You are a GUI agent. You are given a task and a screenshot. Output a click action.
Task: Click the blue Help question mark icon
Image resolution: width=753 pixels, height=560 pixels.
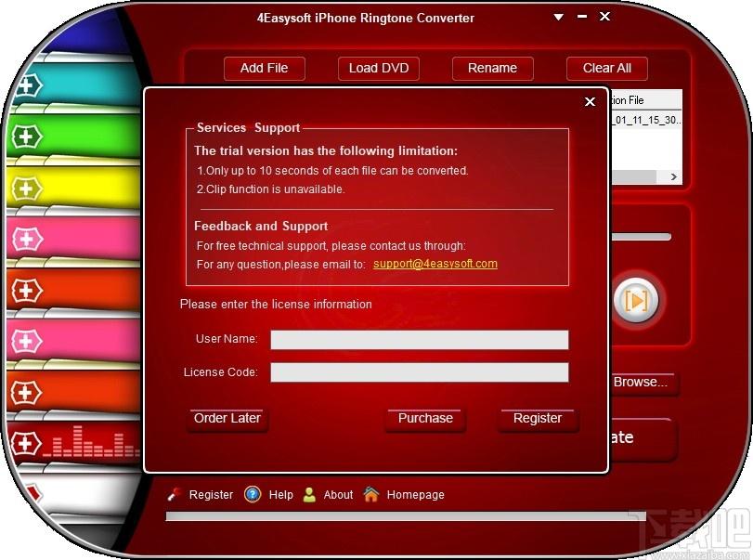click(x=253, y=494)
